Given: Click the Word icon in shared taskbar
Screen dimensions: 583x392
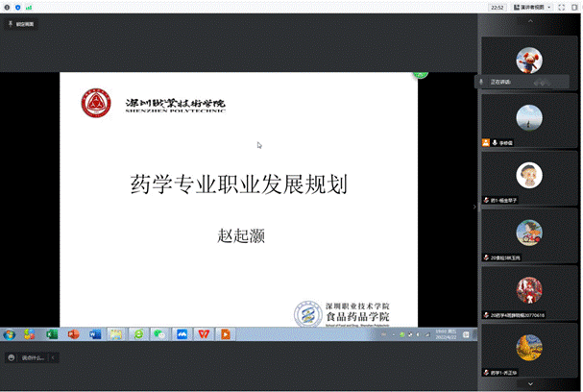Looking at the screenshot, I should click(x=94, y=333).
